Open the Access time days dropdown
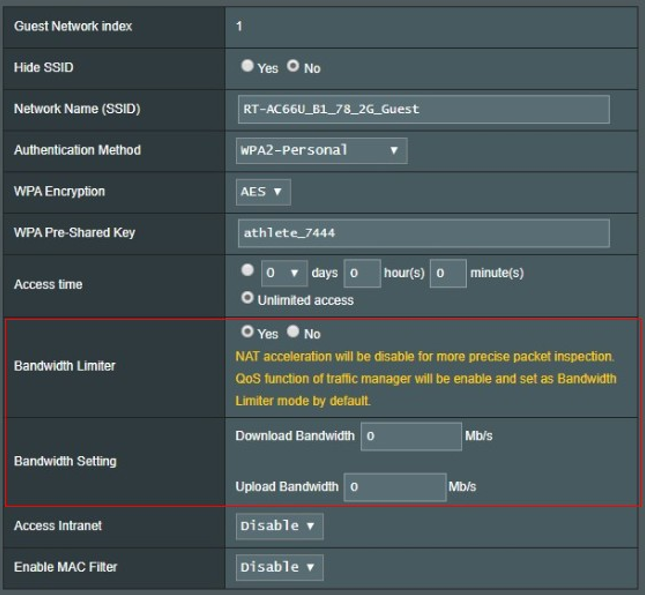The image size is (645, 595). click(x=282, y=273)
